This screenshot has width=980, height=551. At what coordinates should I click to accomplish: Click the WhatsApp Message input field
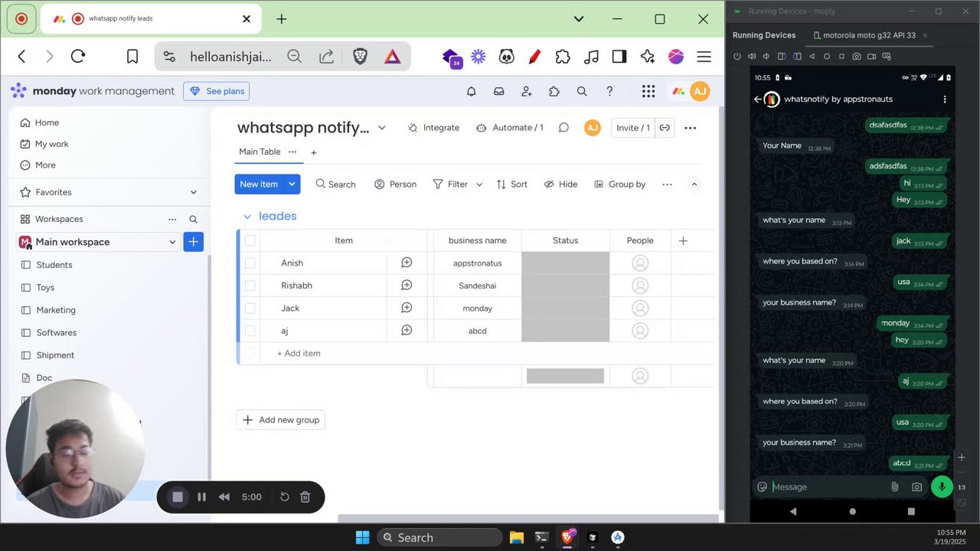829,487
